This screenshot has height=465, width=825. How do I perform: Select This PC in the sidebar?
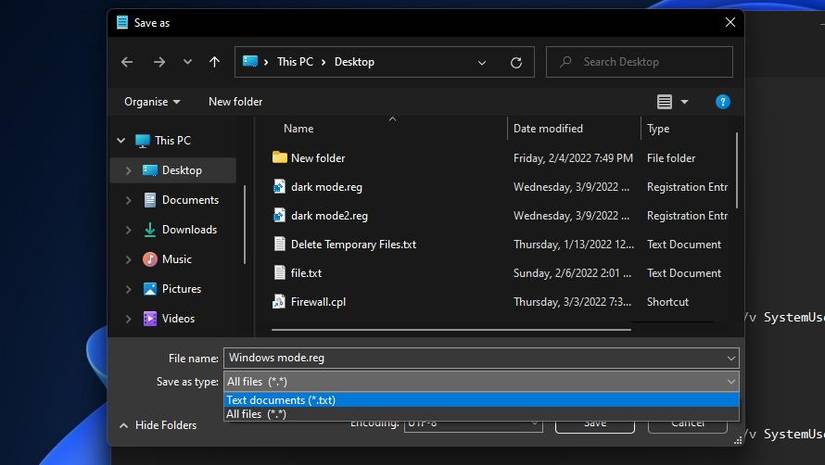(173, 140)
